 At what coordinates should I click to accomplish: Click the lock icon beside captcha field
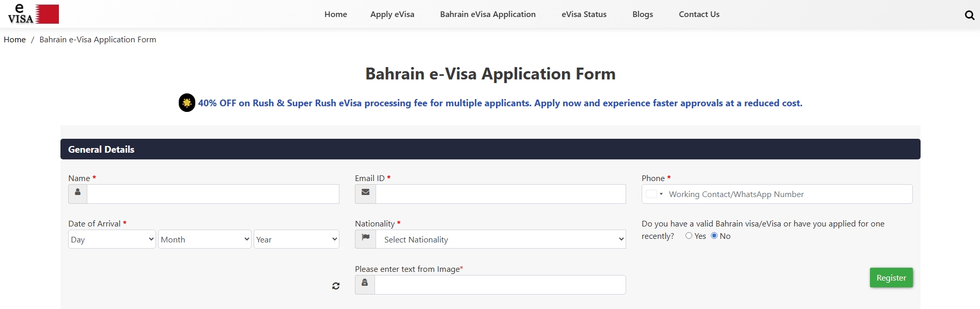click(365, 283)
